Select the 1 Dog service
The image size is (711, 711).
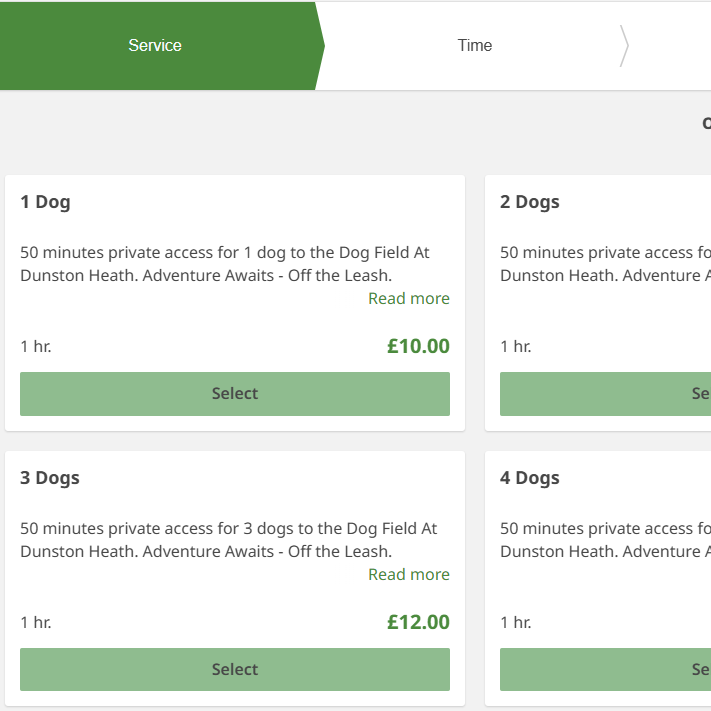click(x=235, y=394)
